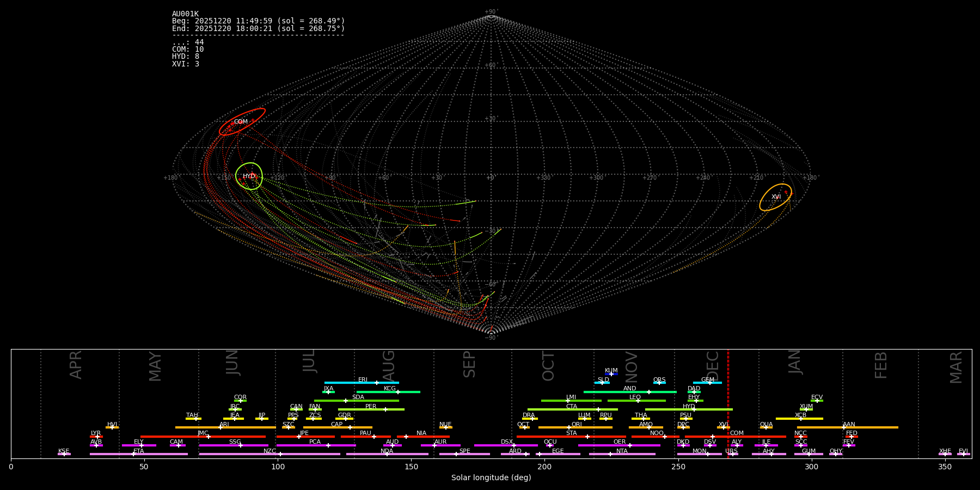Select the dark blue KUM shower bar
Image resolution: width=980 pixels, height=490 pixels.
tap(611, 374)
